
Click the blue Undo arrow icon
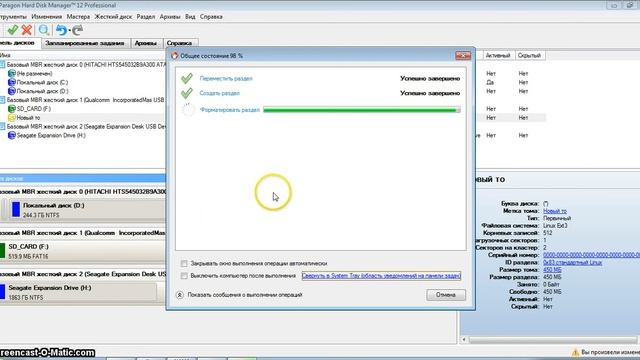click(61, 30)
